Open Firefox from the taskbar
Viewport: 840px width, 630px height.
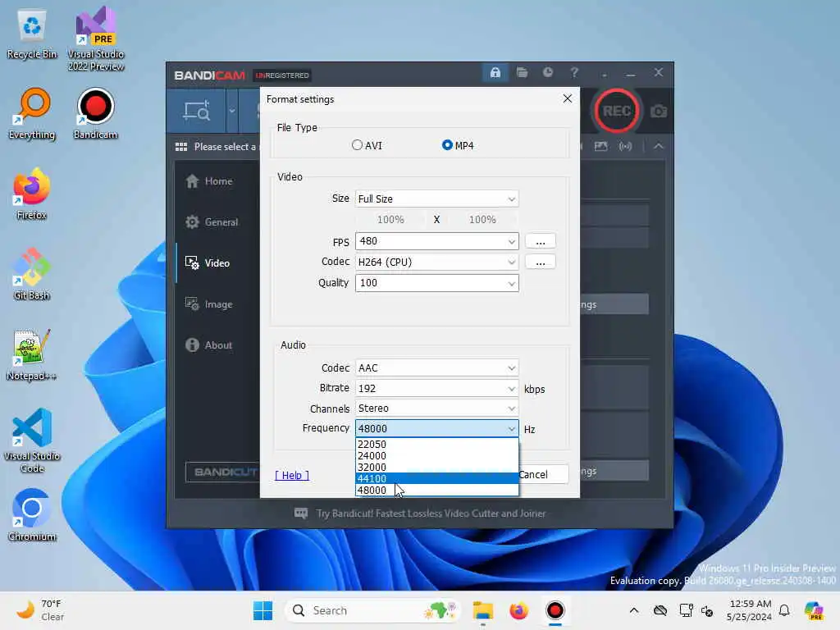click(518, 610)
